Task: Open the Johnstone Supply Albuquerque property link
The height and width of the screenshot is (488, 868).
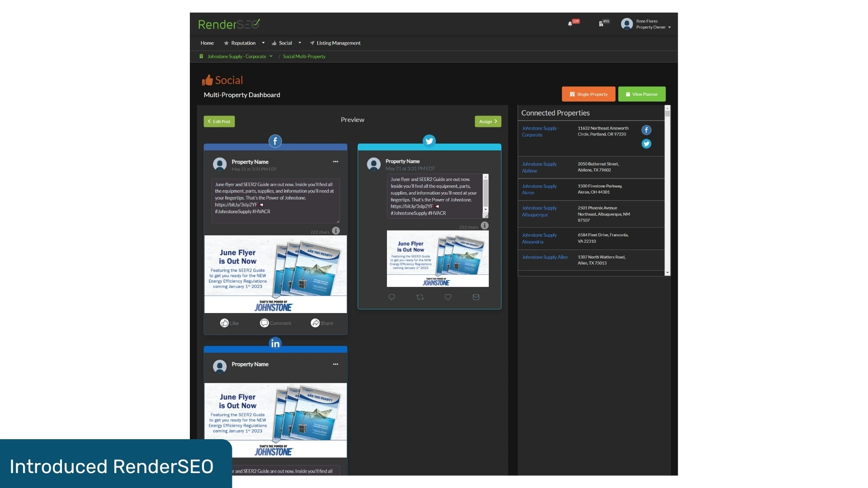Action: click(x=539, y=211)
